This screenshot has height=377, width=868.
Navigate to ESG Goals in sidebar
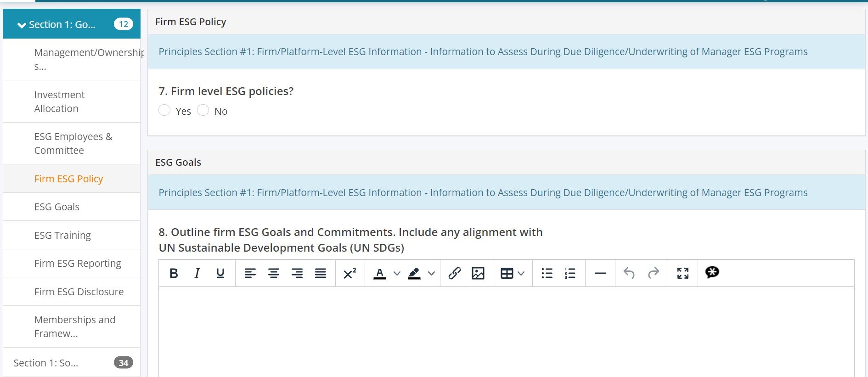(72, 207)
